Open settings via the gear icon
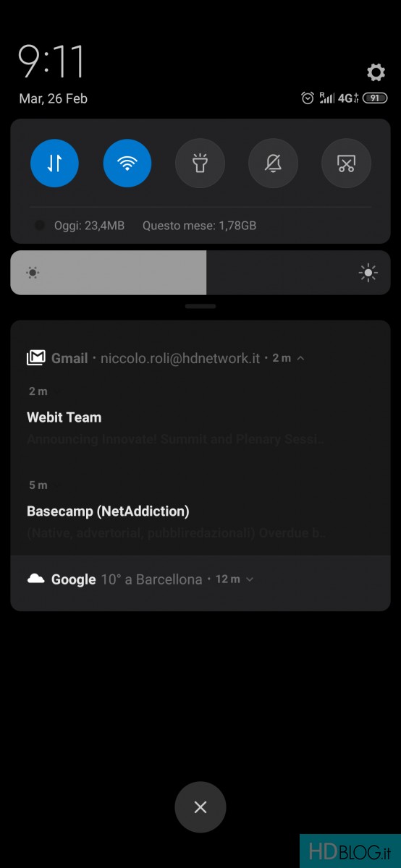 (376, 72)
